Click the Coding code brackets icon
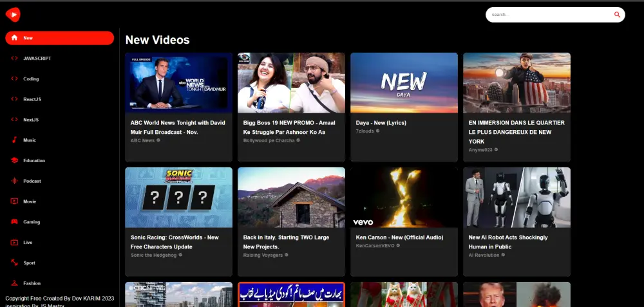The image size is (644, 307). (x=14, y=79)
